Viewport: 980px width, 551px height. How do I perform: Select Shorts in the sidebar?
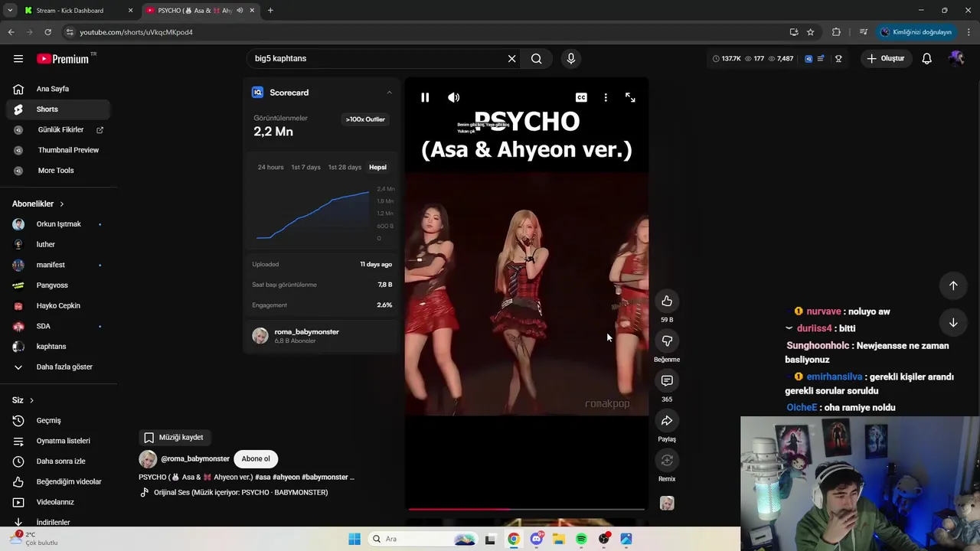click(x=58, y=109)
